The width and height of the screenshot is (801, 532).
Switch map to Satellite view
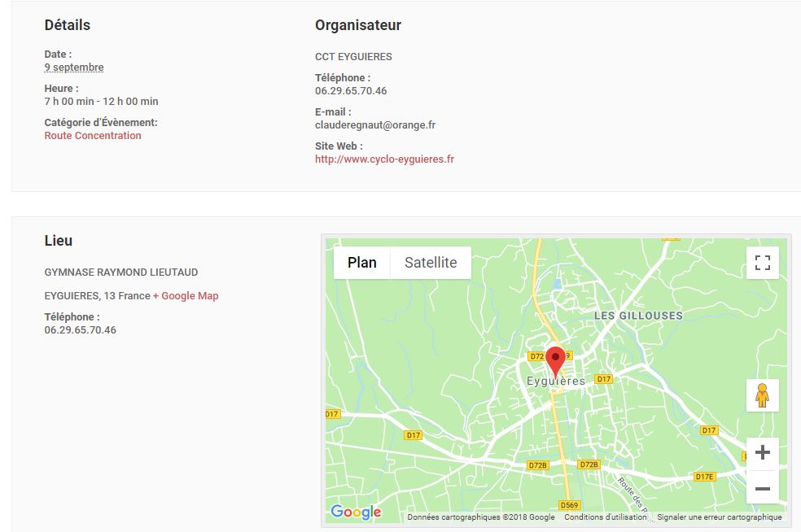[431, 263]
